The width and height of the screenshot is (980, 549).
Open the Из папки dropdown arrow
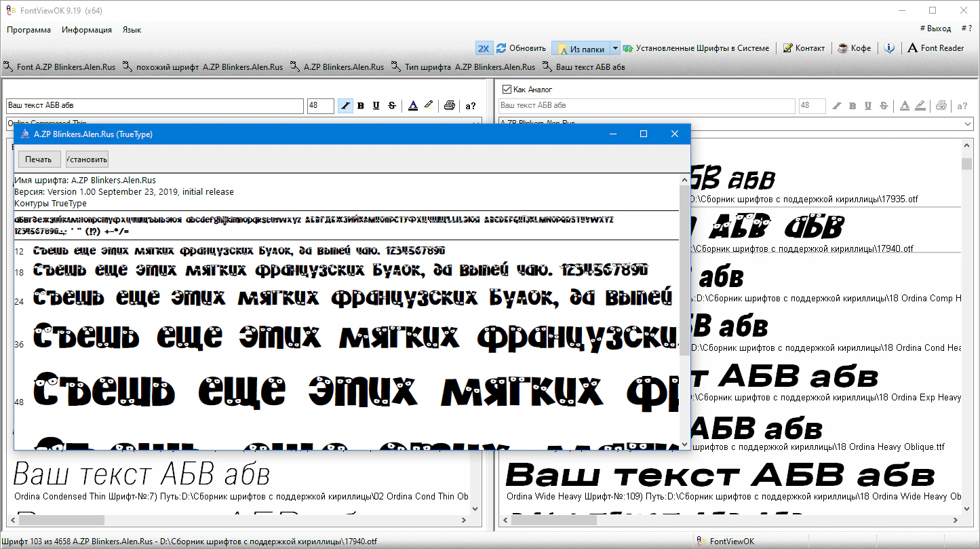[615, 48]
